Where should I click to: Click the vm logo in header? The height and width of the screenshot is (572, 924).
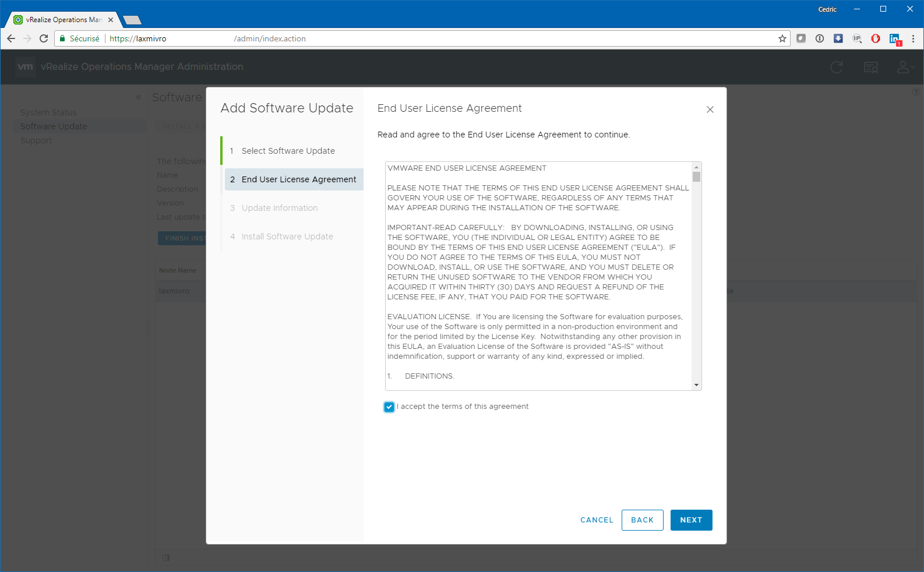click(x=26, y=67)
